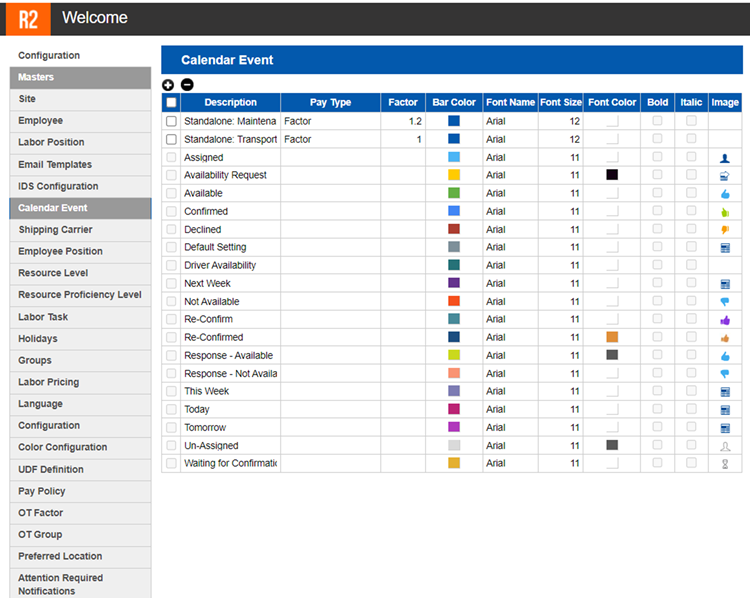750x598 pixels.
Task: Enable Bold for Standalone: Transport row
Action: (657, 140)
